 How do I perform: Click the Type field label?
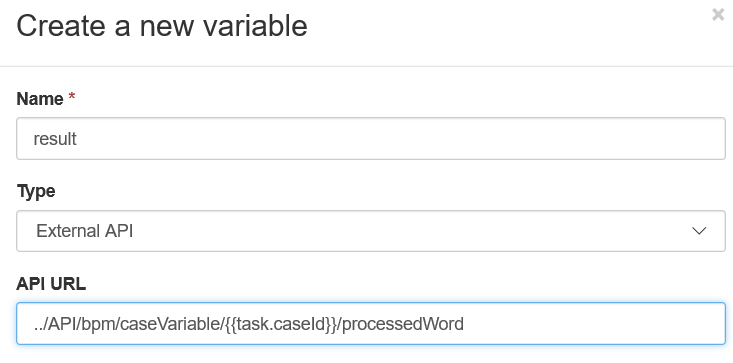(x=36, y=192)
